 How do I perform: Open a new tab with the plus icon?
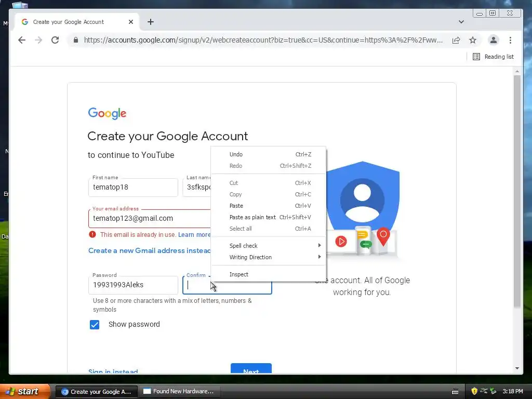pos(151,22)
